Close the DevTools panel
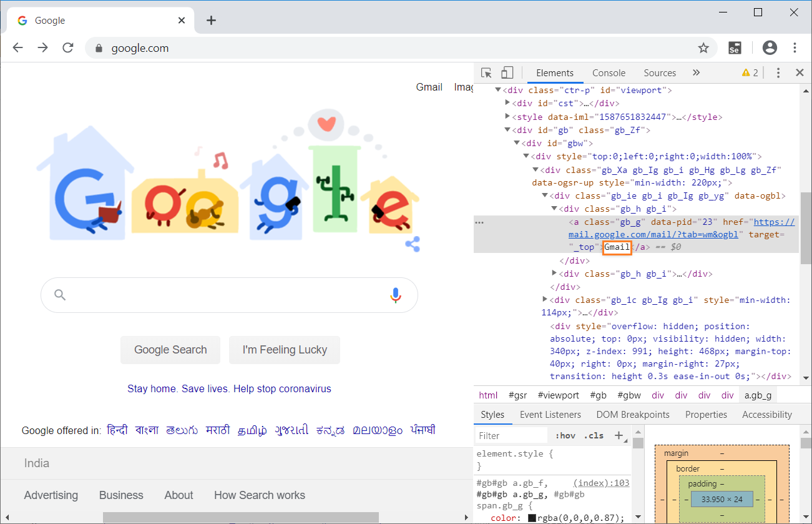The image size is (812, 524). (800, 73)
